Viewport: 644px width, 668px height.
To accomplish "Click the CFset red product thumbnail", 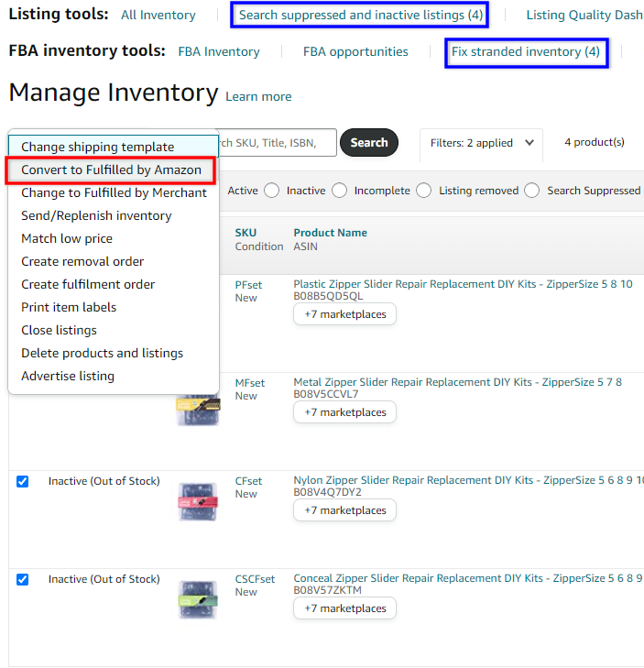I will (198, 502).
